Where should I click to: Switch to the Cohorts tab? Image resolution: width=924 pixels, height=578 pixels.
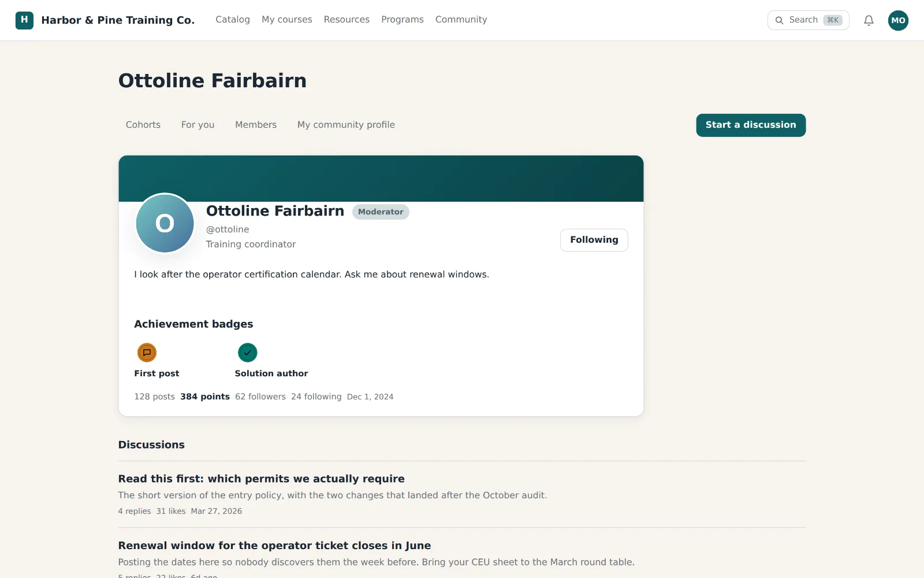click(143, 125)
